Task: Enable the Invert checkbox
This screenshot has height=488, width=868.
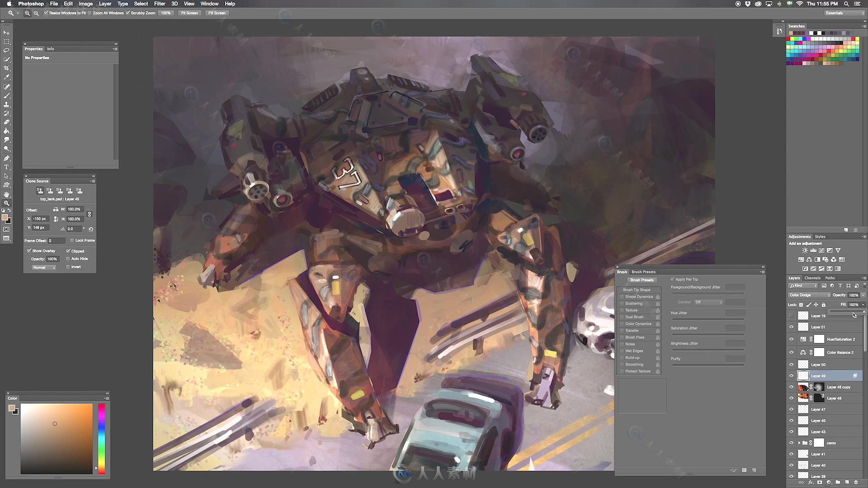Action: [68, 267]
